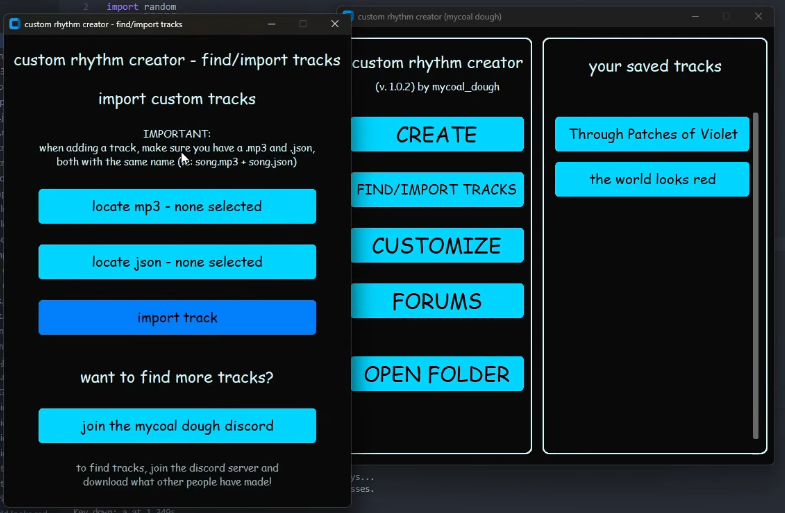Image resolution: width=785 pixels, height=513 pixels.
Task: Minimize the mycoal dough main window
Action: click(x=695, y=17)
